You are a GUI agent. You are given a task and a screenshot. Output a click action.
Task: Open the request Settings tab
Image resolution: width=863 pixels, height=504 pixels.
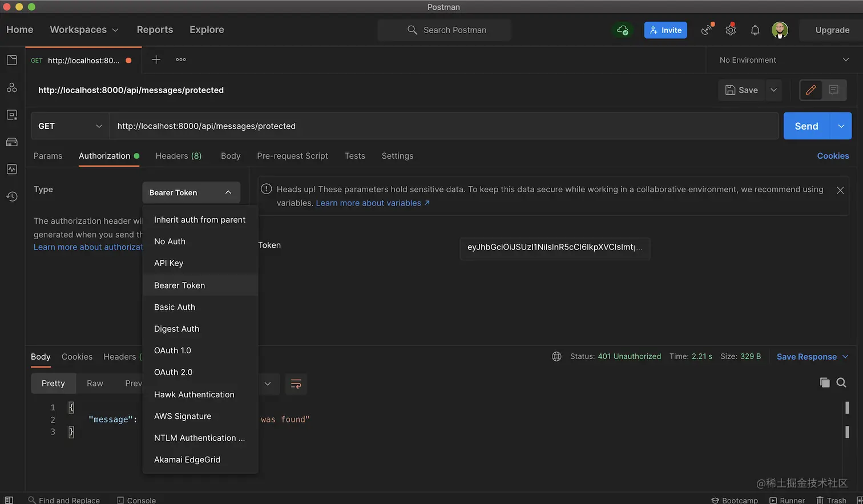[x=397, y=156]
